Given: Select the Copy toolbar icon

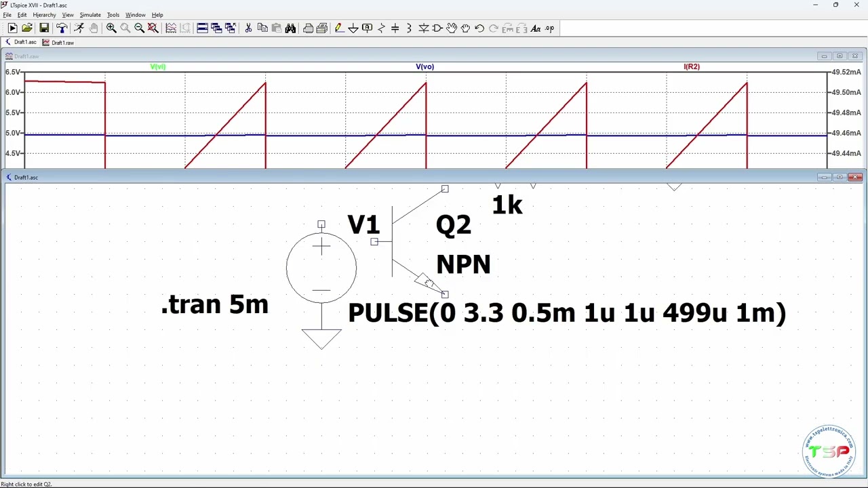Looking at the screenshot, I should (x=262, y=28).
